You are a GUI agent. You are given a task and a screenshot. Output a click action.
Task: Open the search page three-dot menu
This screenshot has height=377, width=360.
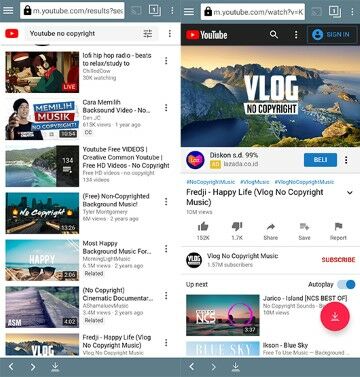170,33
